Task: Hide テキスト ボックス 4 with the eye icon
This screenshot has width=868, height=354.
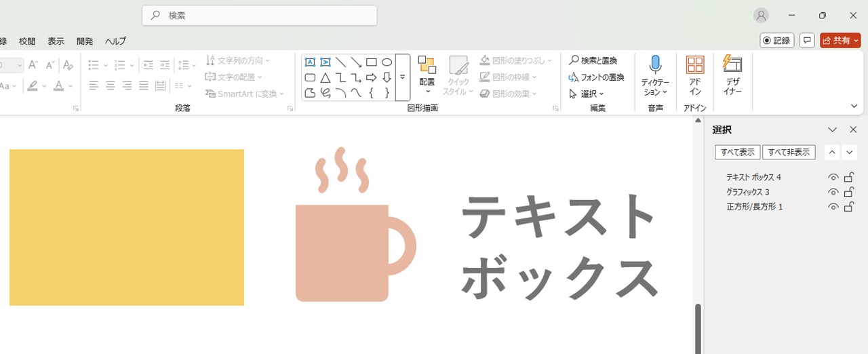Action: [x=833, y=177]
